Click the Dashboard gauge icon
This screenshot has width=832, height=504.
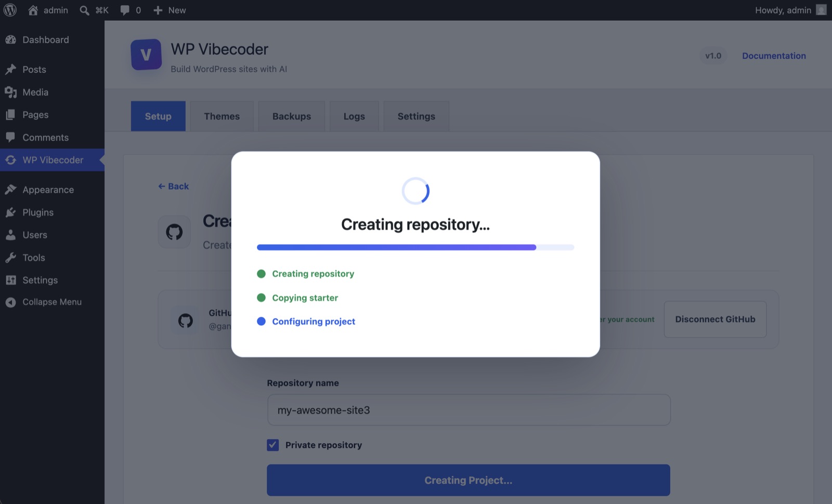click(x=10, y=40)
